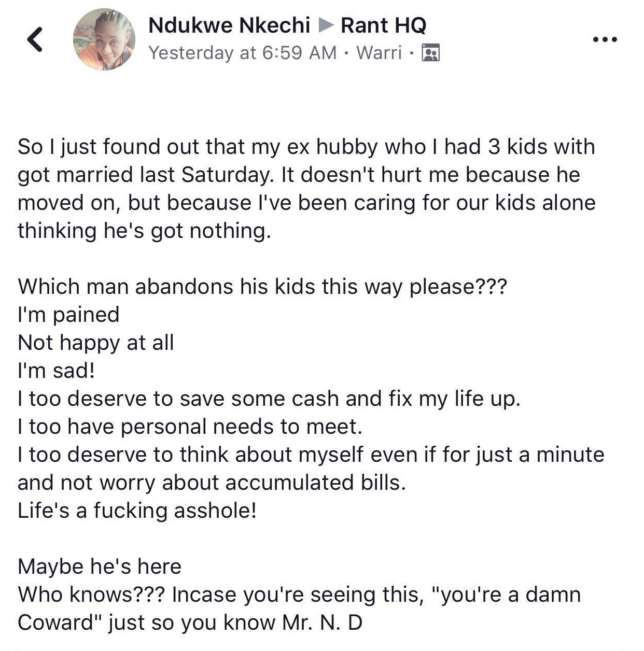Open Ndukwe Nkechi's profile via name

(229, 25)
